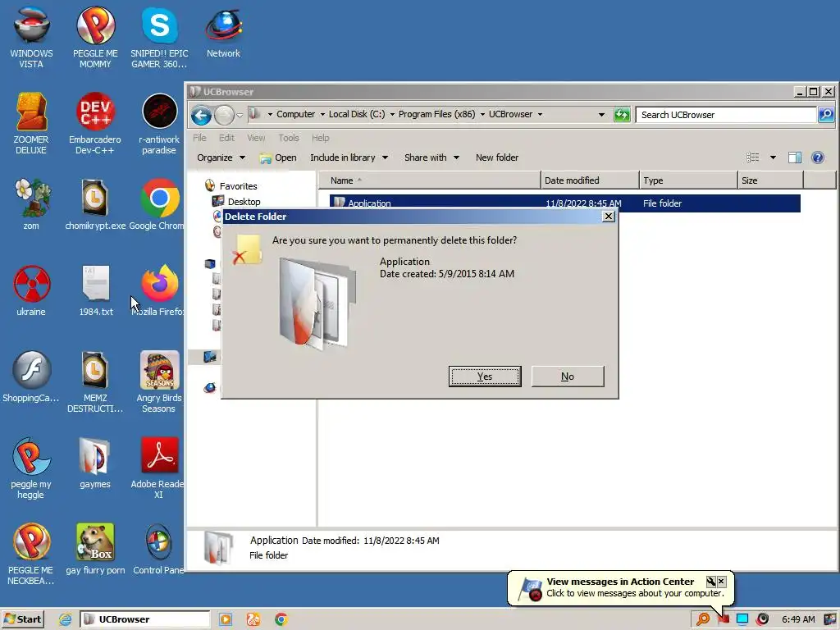Dismiss the Action Center notification balloon

[x=722, y=582]
